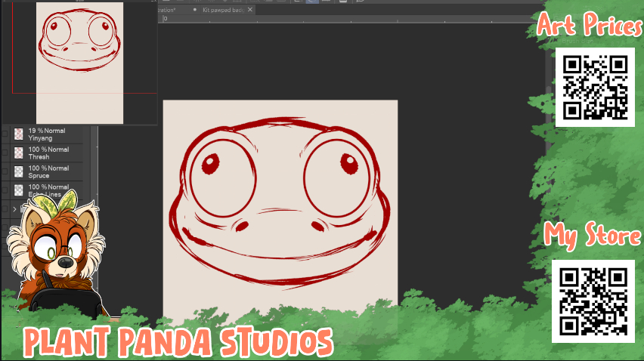Click the Thresh layer thumbnail

tap(19, 153)
